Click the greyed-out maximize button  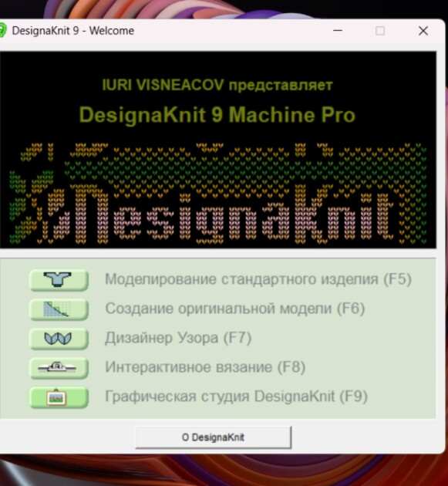coord(380,31)
